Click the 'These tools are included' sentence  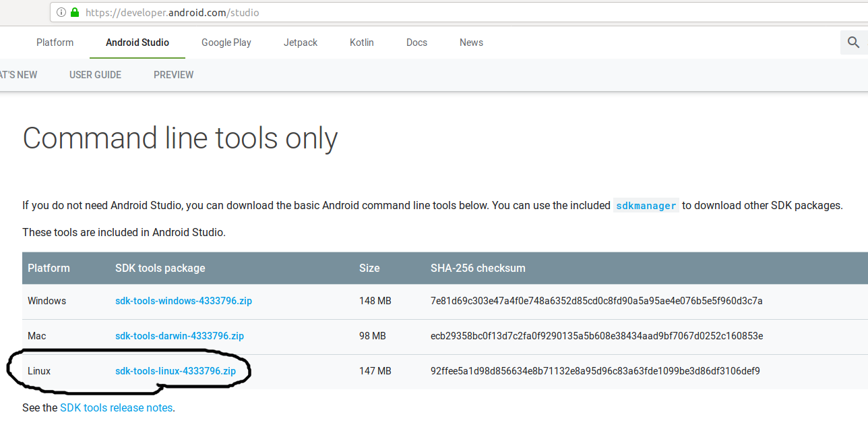(124, 233)
